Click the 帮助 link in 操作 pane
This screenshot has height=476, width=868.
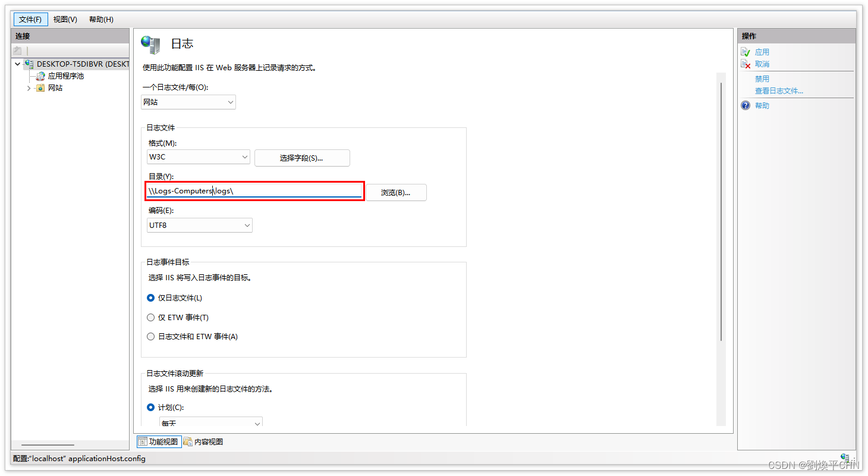[x=762, y=106]
